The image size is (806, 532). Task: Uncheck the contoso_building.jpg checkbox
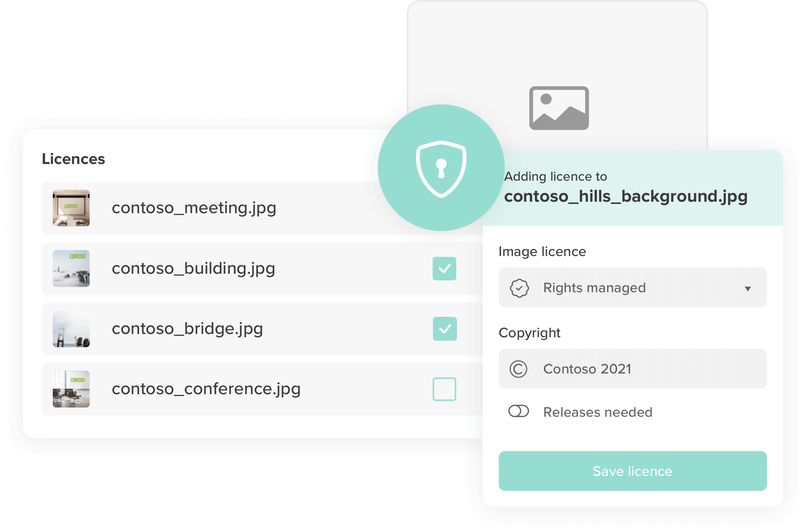pos(445,269)
